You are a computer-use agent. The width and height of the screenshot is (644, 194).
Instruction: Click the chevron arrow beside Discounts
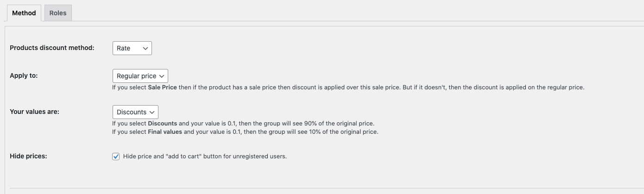coord(152,112)
